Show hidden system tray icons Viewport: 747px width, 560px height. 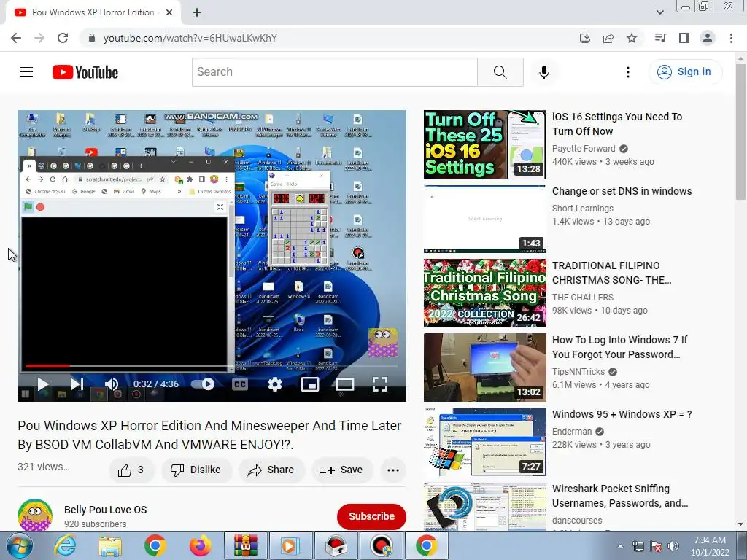coord(620,546)
